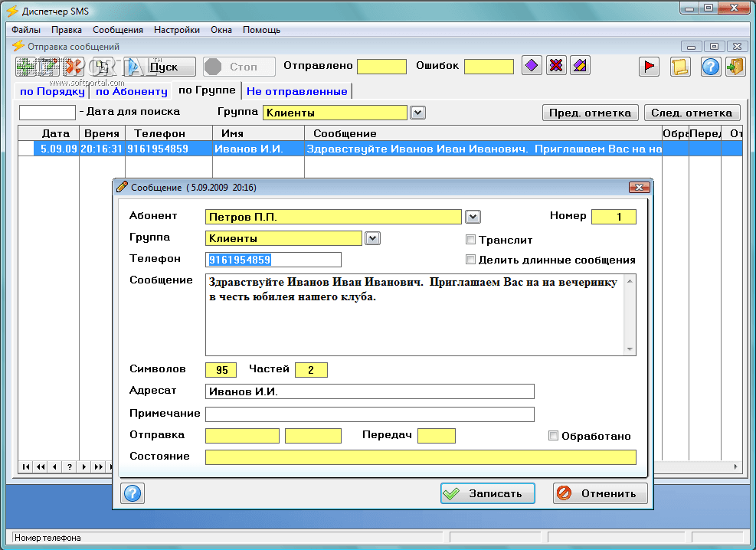Select the по Группе tab
Viewport: 756px width, 550px height.
point(208,90)
